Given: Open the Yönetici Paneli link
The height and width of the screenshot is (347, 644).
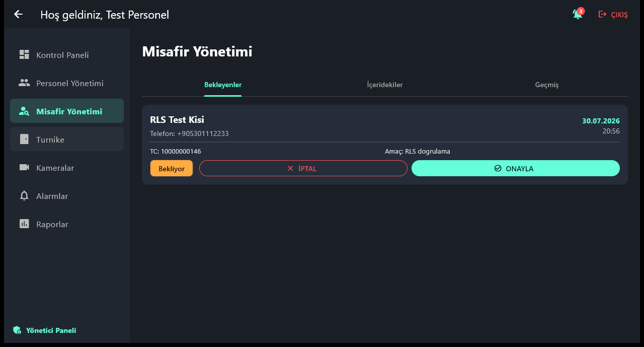Looking at the screenshot, I should tap(44, 330).
